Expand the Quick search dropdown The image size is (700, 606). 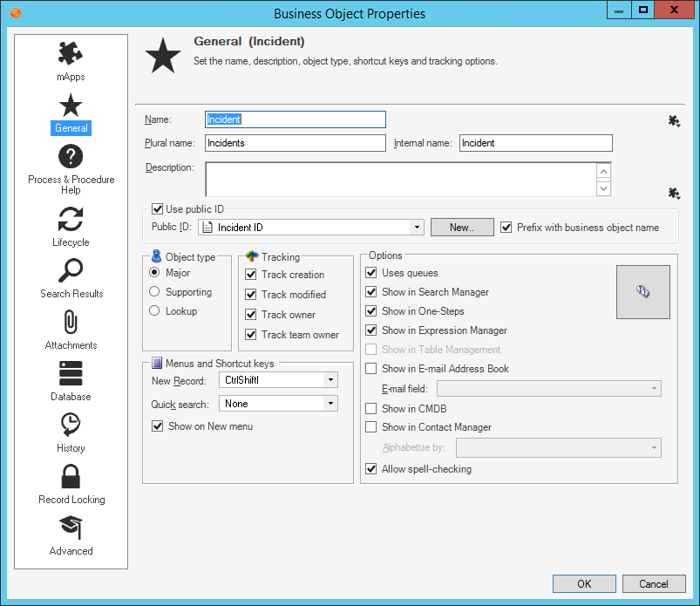click(x=330, y=404)
